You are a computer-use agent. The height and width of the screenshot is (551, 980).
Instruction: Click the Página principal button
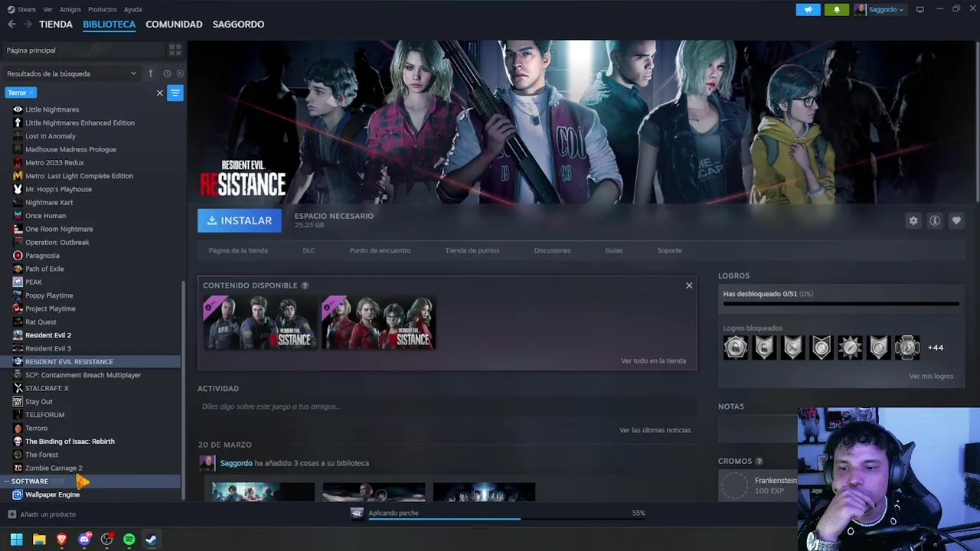click(x=83, y=50)
